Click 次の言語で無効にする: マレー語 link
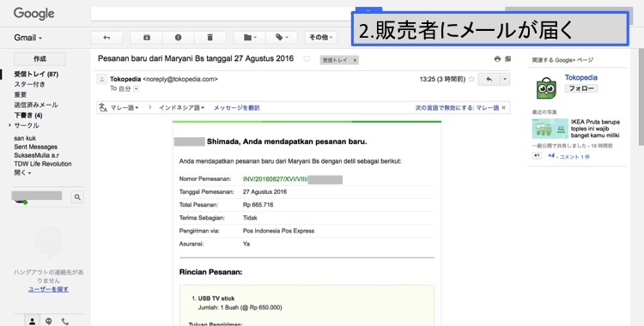The height and width of the screenshot is (326, 644). (457, 107)
